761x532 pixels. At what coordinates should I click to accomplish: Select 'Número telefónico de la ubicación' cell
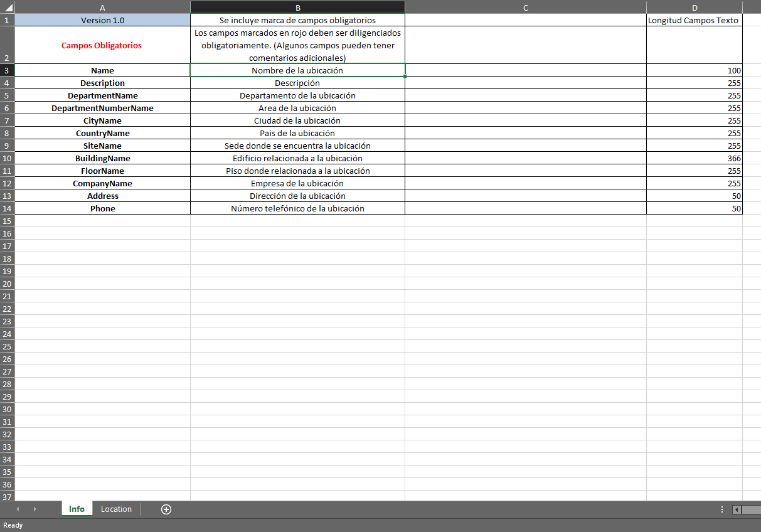click(297, 208)
